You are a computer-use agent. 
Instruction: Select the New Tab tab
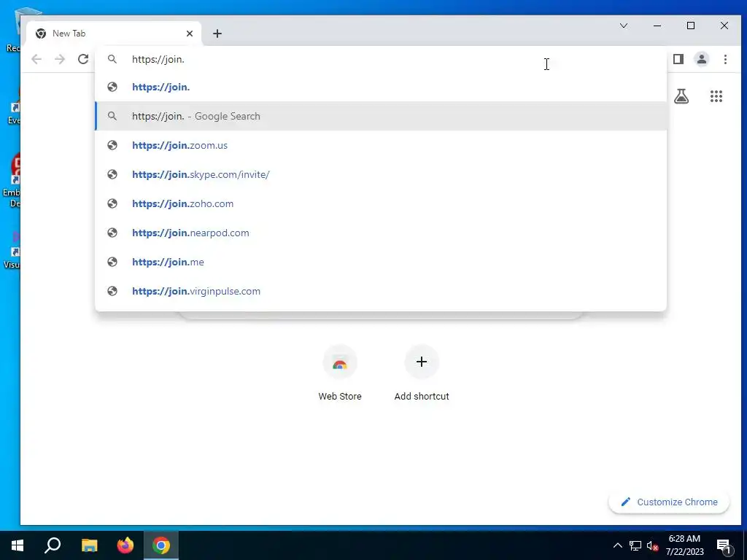tap(114, 34)
